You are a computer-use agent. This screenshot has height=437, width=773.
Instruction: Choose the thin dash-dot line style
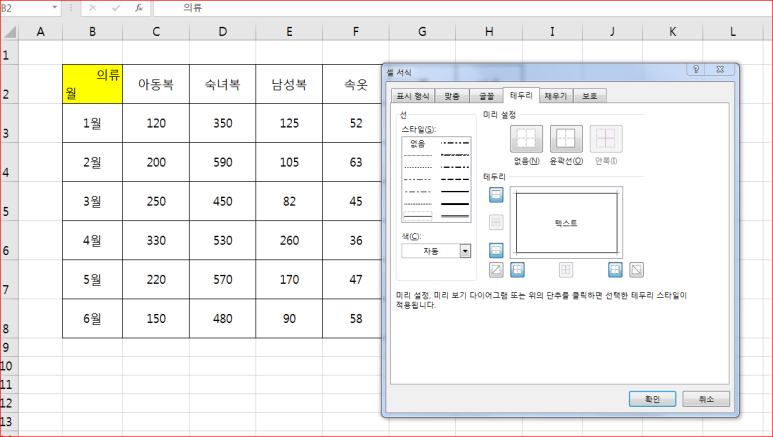click(x=418, y=191)
